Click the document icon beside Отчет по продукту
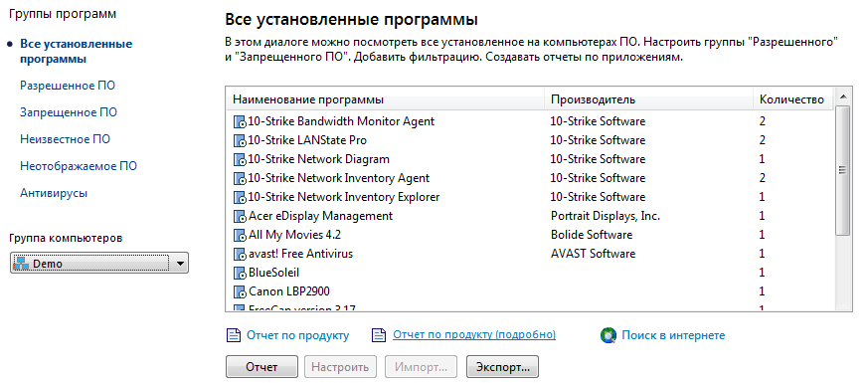This screenshot has height=383, width=868. [234, 335]
